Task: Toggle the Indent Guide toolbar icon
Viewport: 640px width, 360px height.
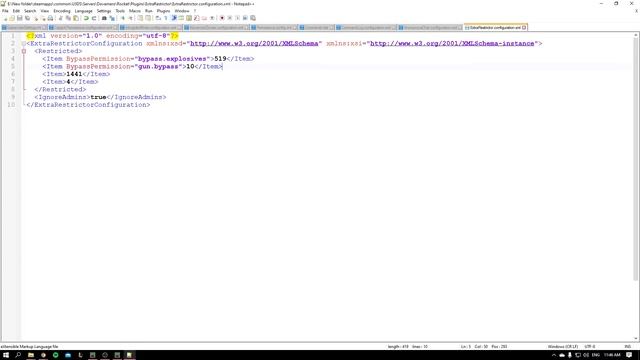Action: [x=174, y=18]
